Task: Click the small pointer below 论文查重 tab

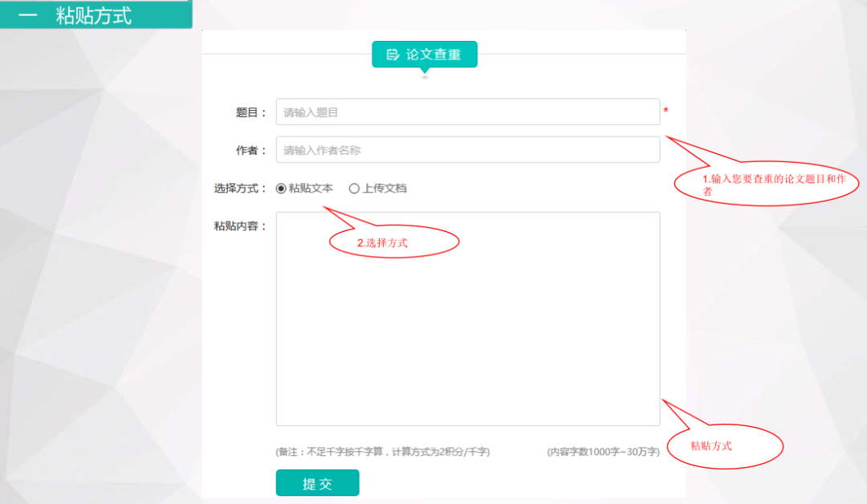Action: [x=425, y=74]
